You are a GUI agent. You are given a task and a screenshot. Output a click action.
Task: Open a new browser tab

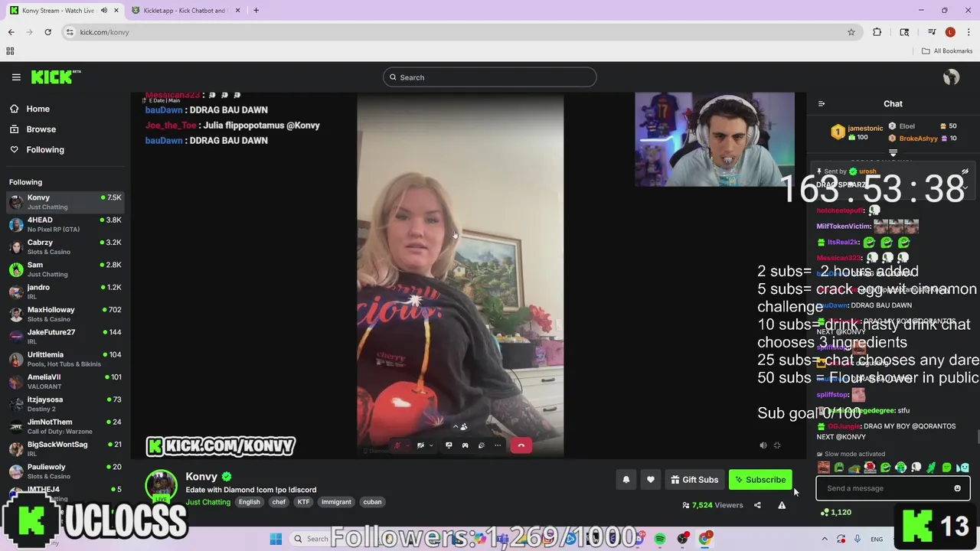pos(256,11)
